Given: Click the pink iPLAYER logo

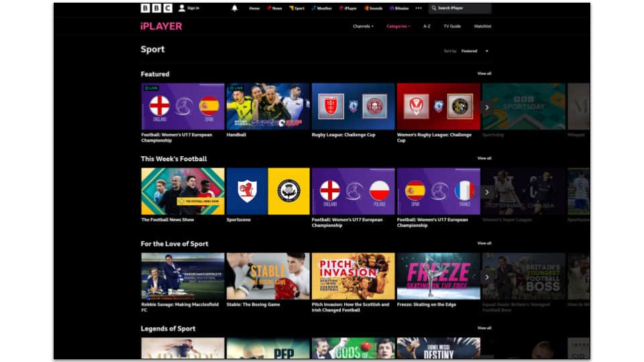Looking at the screenshot, I should 161,26.
